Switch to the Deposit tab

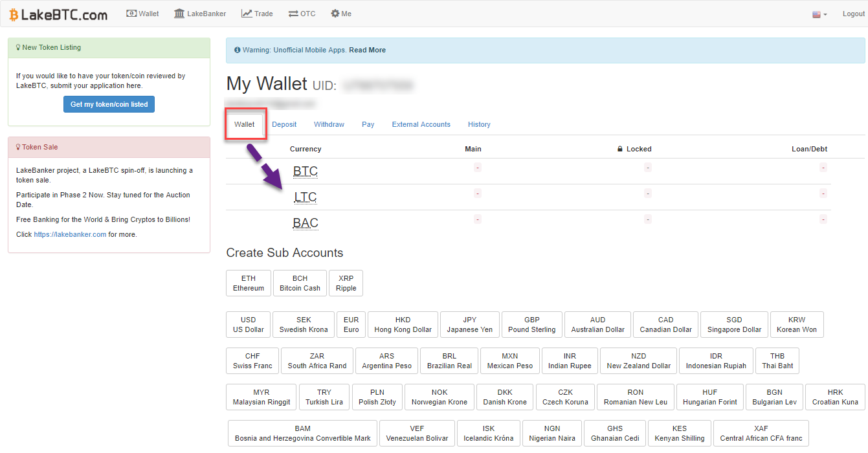[284, 124]
